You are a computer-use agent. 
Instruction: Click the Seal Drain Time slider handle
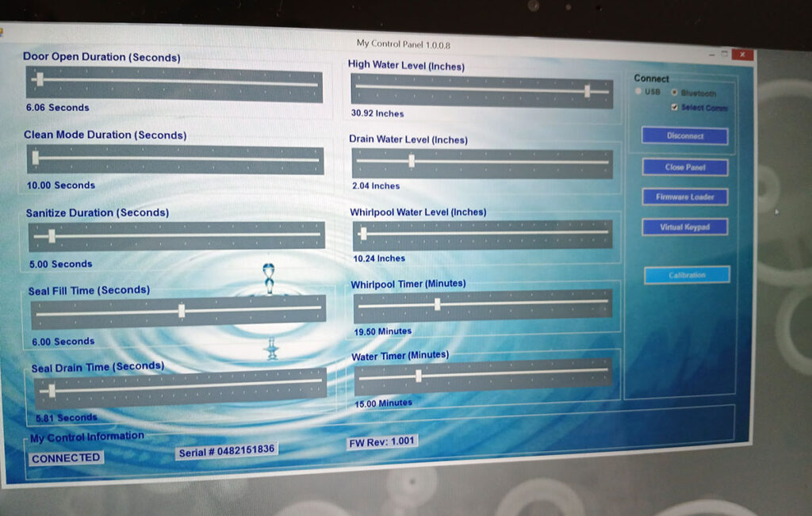pos(52,390)
